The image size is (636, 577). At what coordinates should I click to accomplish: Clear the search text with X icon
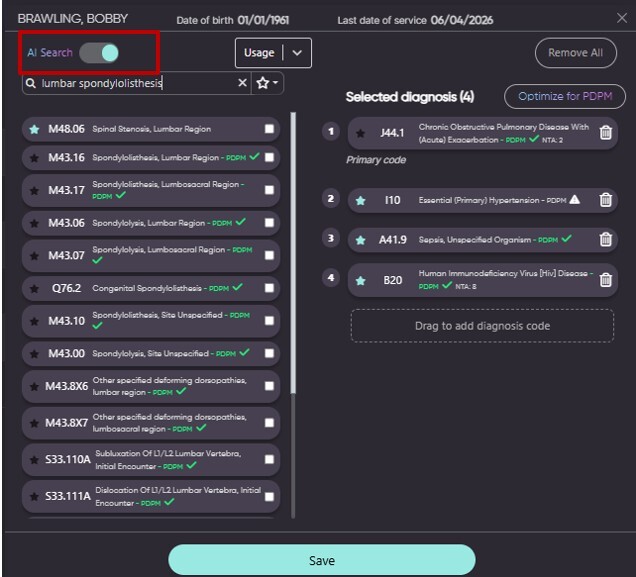pyautogui.click(x=242, y=83)
